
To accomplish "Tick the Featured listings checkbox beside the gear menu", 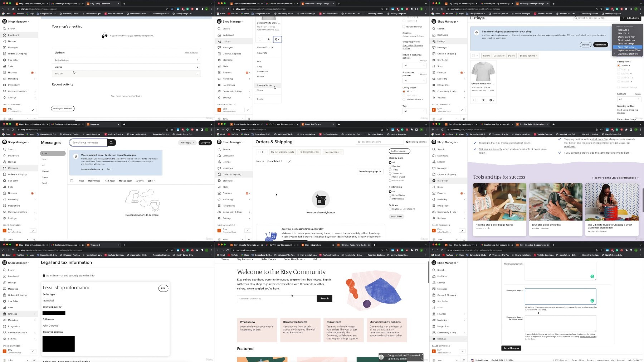I will tap(404, 26).
